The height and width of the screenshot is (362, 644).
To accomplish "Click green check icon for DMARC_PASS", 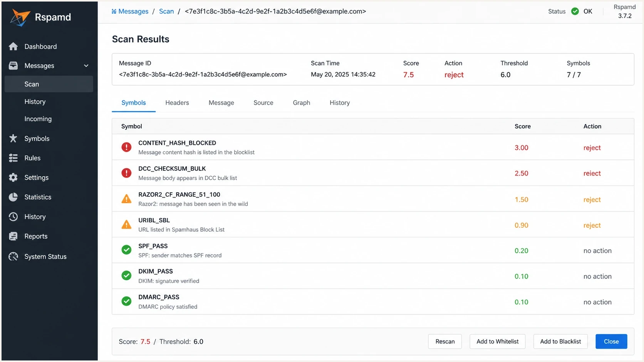I will 126,301.
